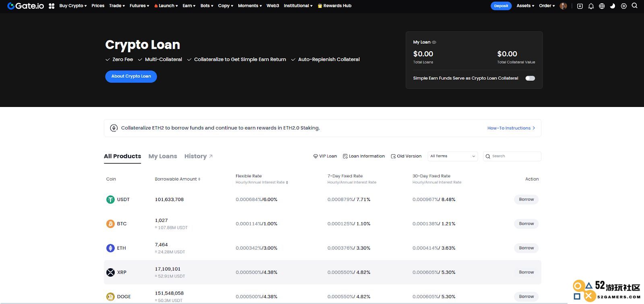Borrow ETH
644x304 pixels.
[x=526, y=248]
